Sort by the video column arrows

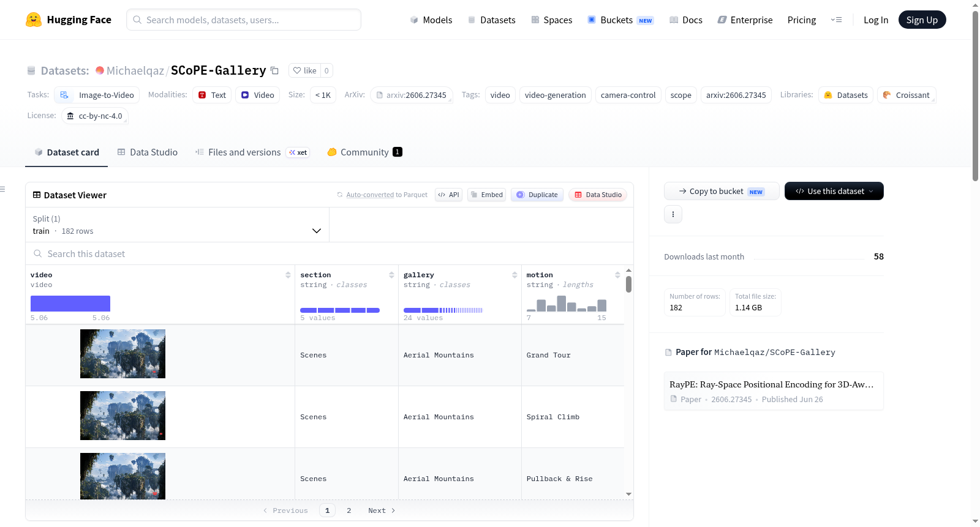(x=288, y=275)
